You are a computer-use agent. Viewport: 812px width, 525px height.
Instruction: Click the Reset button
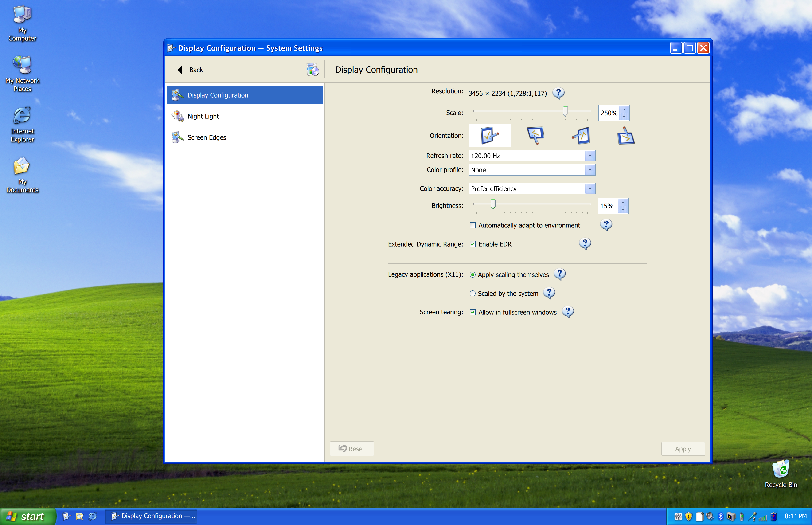(352, 449)
